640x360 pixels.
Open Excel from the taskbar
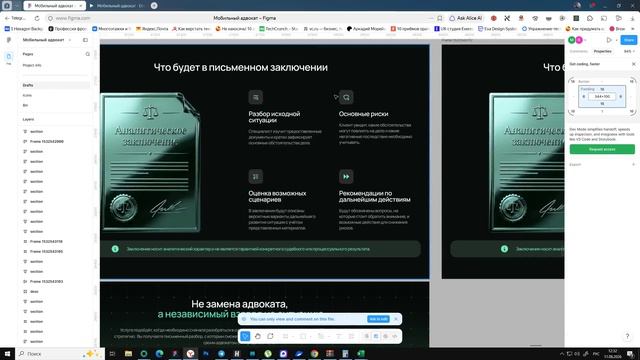click(361, 353)
